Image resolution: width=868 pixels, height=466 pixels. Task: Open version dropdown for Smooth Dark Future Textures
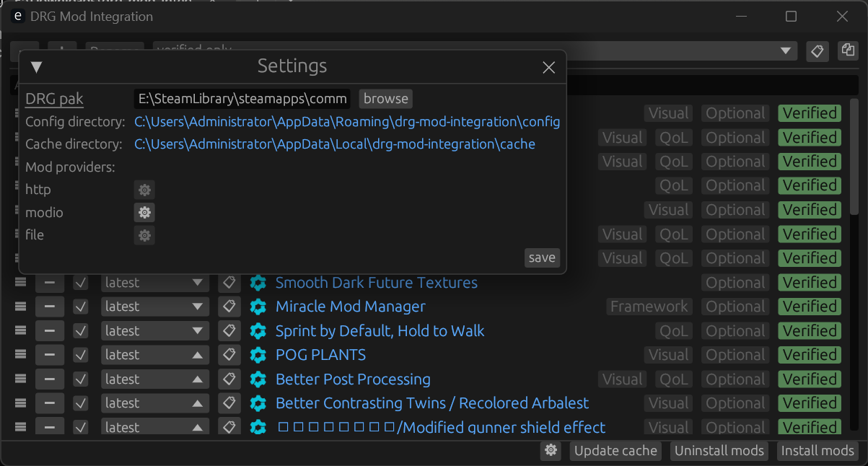(x=155, y=283)
